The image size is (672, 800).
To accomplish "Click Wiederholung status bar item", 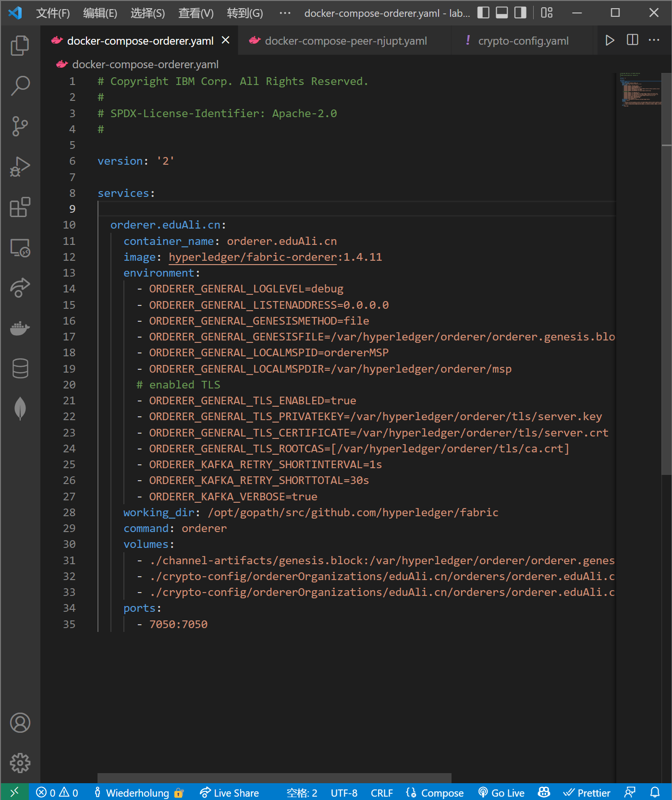I will coord(138,792).
